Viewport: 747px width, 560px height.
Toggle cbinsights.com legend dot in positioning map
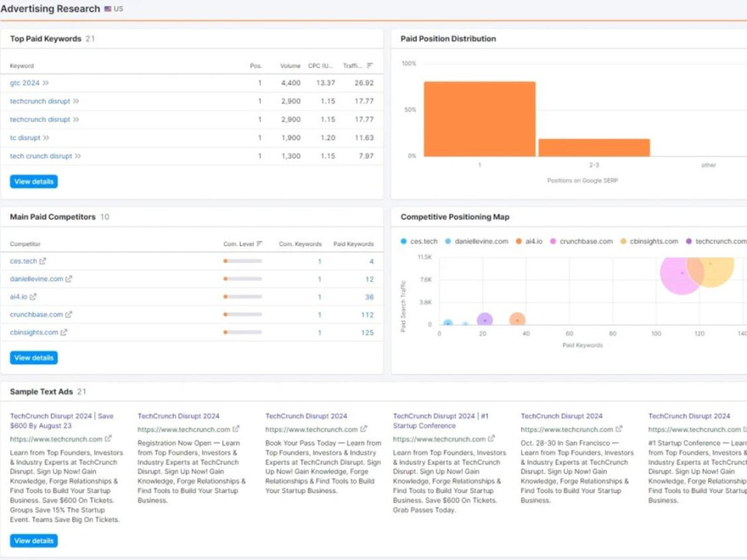623,241
